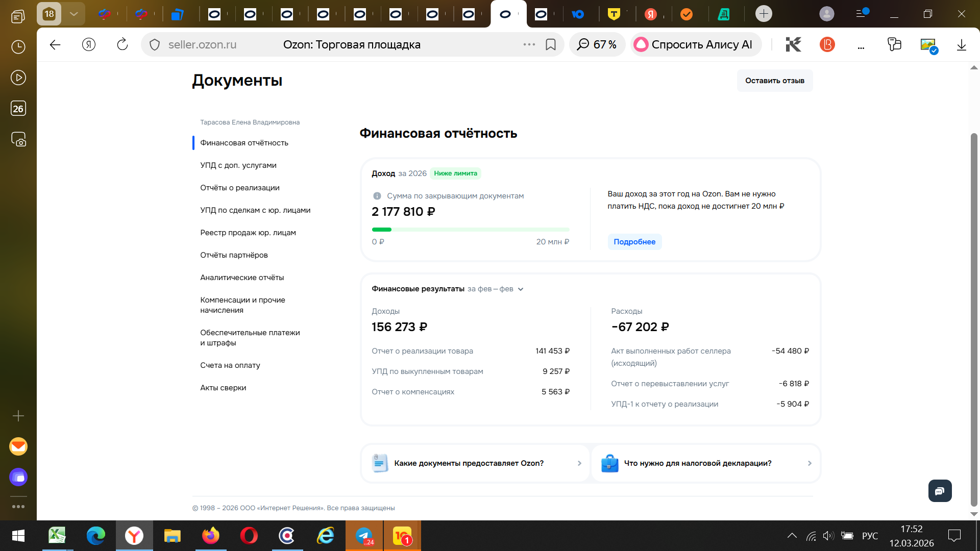Open Акты сверки menu item
Viewport: 980px width, 551px height.
pos(223,388)
